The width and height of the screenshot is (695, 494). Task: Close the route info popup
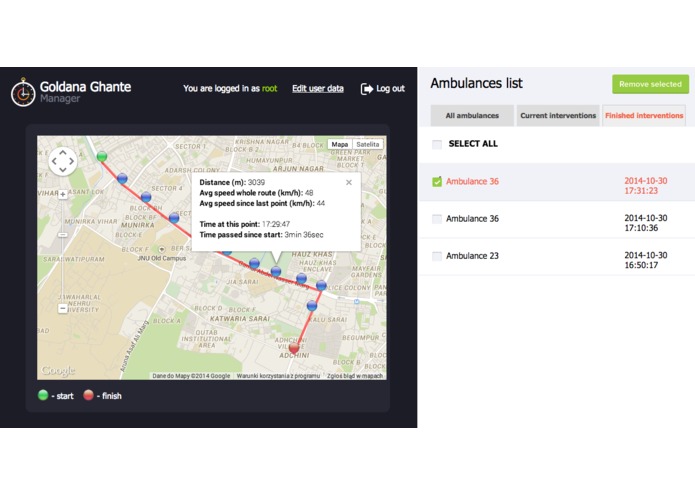tap(349, 182)
